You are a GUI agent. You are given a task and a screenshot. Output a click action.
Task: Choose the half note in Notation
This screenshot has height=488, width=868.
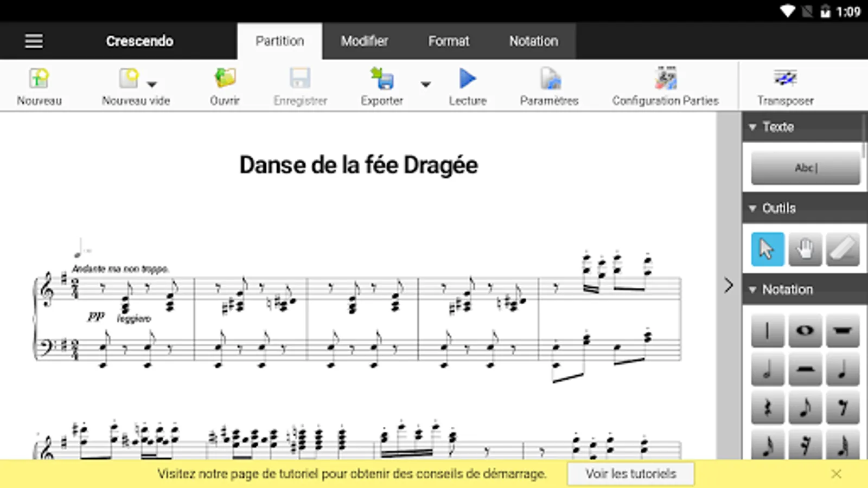(x=767, y=369)
